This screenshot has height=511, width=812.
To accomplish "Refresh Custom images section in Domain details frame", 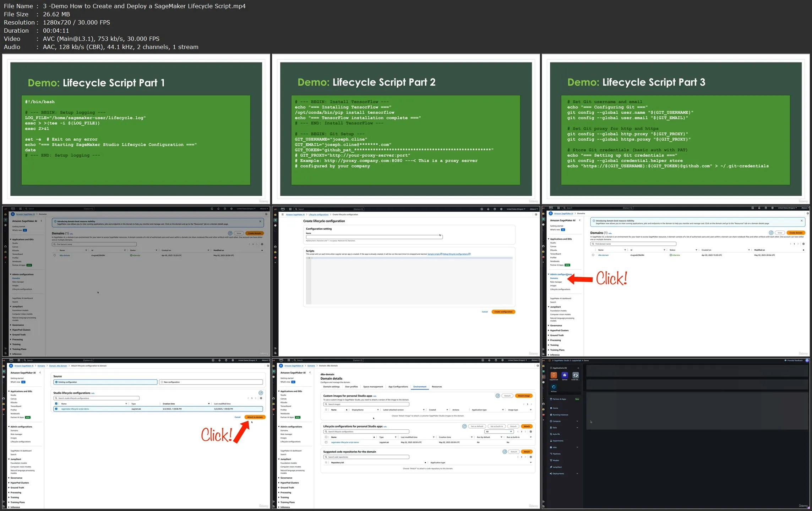I will point(498,396).
